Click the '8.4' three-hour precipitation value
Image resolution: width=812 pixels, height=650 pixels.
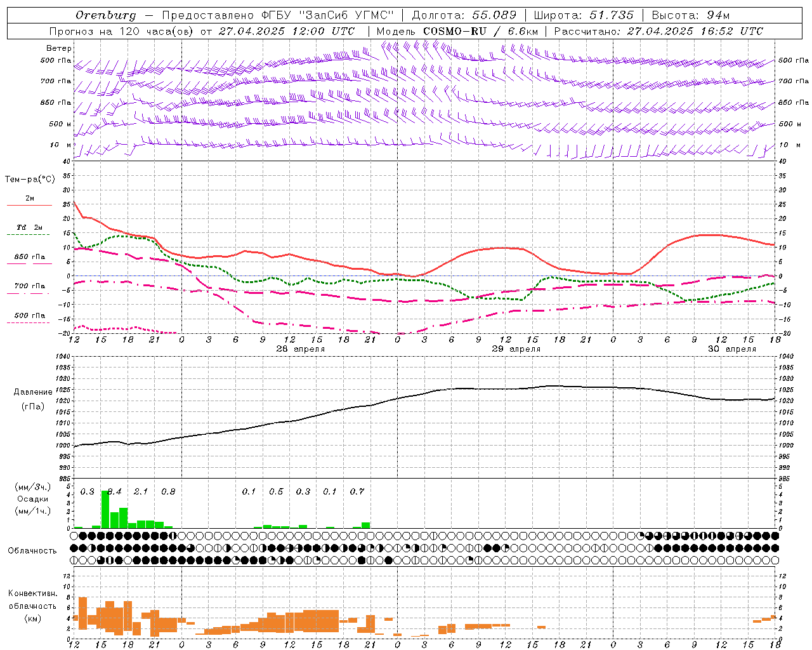click(x=114, y=492)
